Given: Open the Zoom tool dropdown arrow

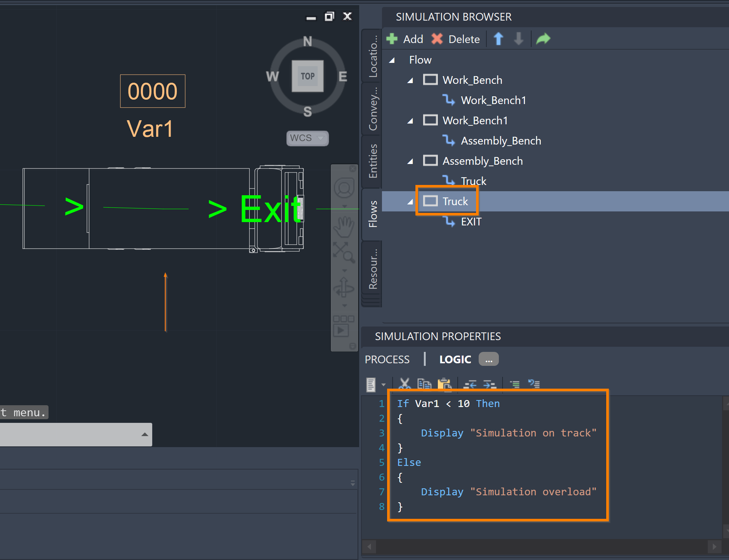Looking at the screenshot, I should [x=344, y=270].
